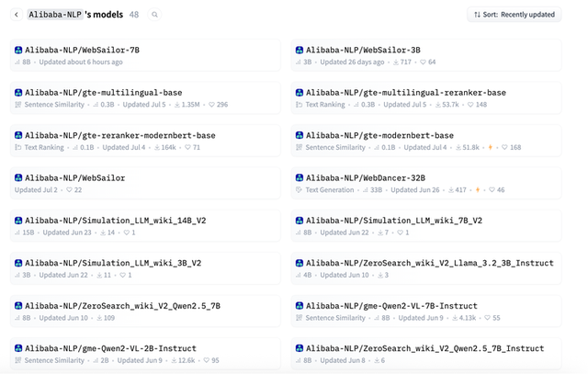The image size is (588, 374).
Task: Open ZeroSearch_wiki_V2_Qwen2.5_7B model
Action: (145, 311)
